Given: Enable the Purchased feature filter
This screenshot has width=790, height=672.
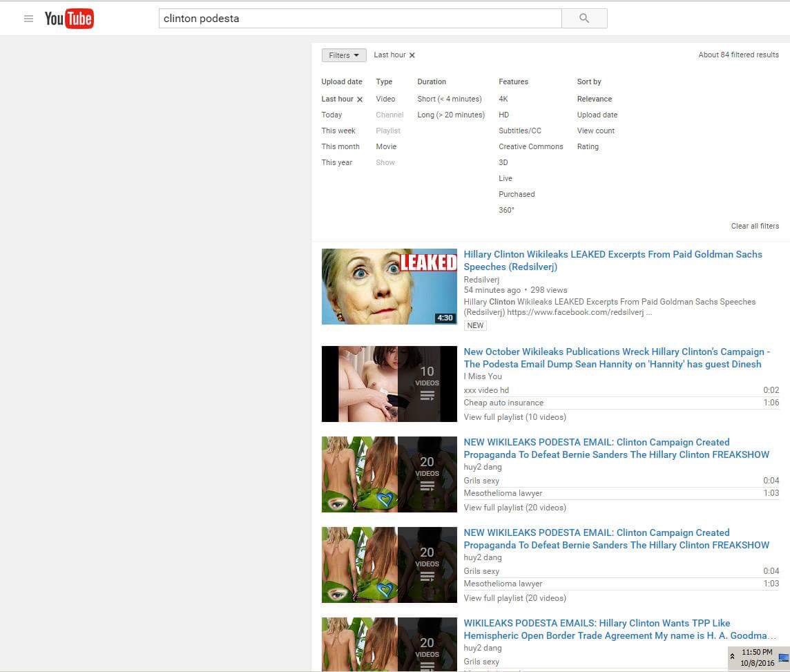Looking at the screenshot, I should 517,194.
